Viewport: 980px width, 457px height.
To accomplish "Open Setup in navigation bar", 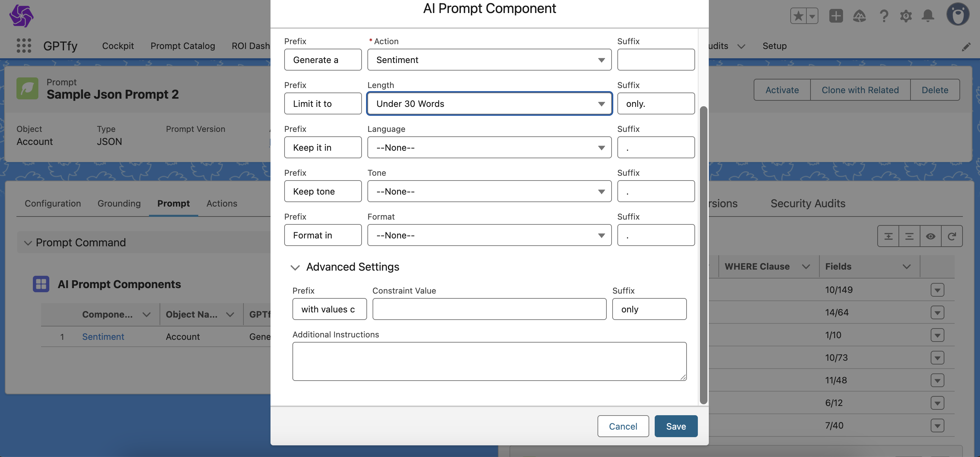I will click(x=774, y=46).
